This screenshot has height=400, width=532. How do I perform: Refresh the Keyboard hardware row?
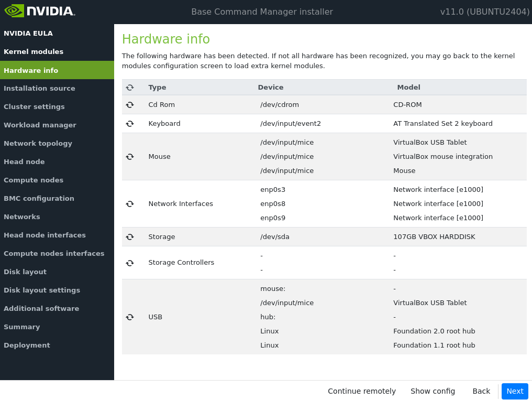click(130, 124)
